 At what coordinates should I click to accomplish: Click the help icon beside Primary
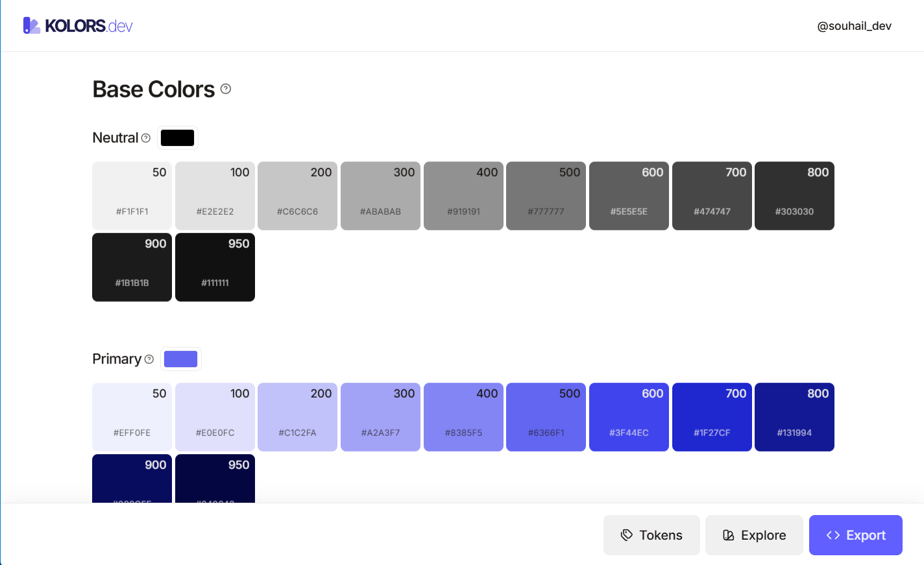click(149, 359)
